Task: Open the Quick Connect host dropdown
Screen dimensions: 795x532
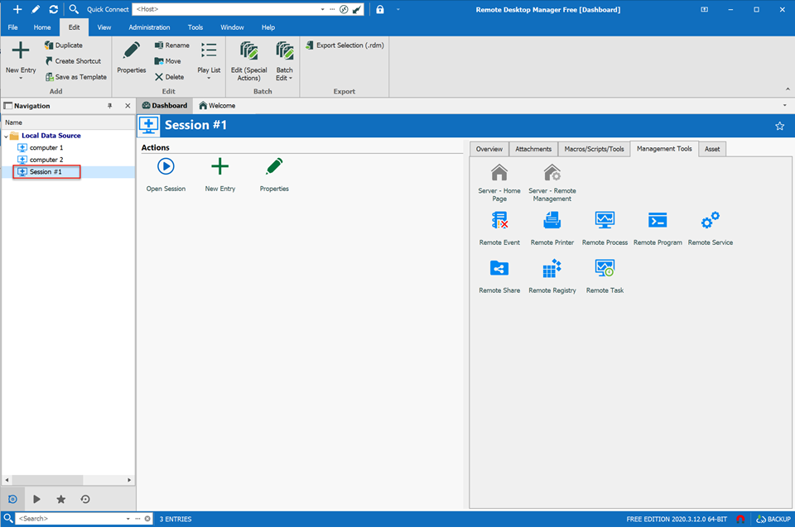Action: [x=321, y=9]
